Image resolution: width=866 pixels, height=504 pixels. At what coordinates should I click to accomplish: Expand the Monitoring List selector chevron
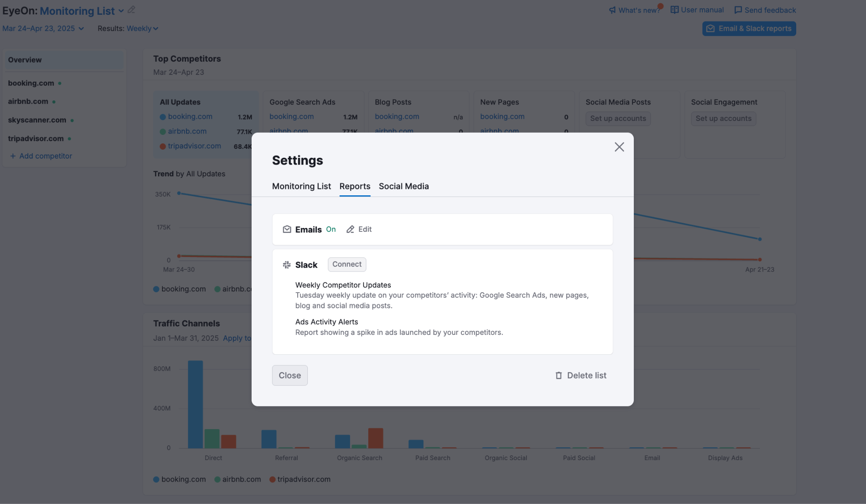121,11
